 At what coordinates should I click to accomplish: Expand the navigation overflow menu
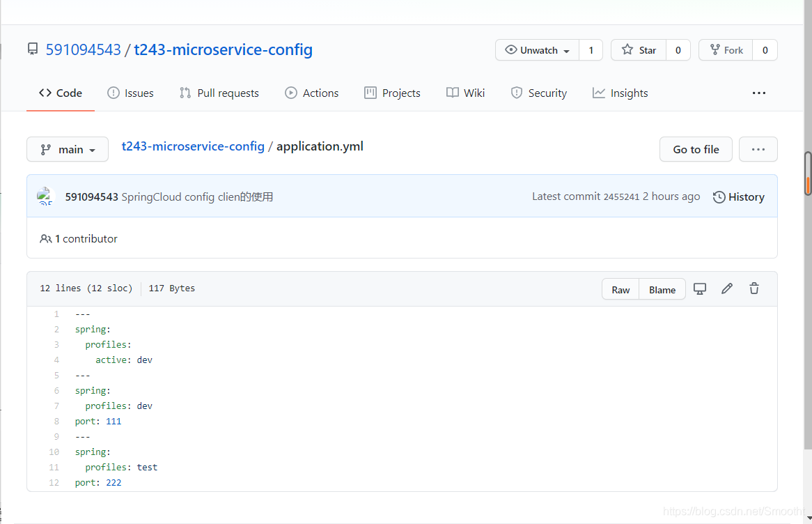coord(758,93)
